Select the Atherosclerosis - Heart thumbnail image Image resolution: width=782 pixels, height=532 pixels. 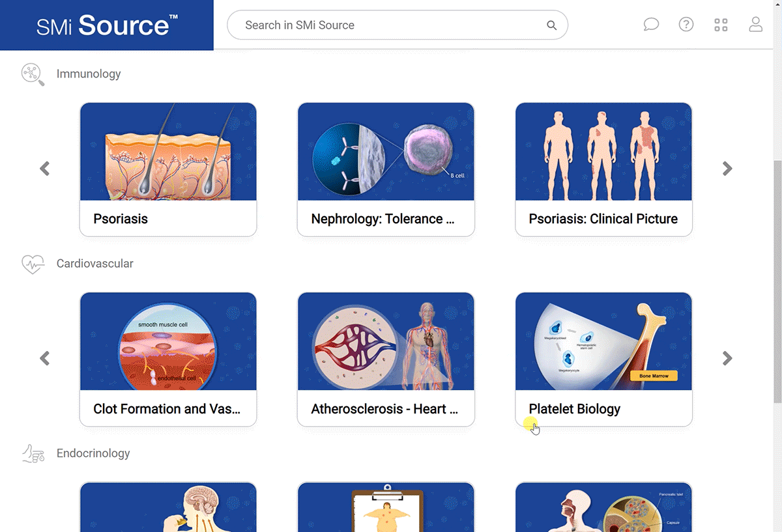(386, 341)
